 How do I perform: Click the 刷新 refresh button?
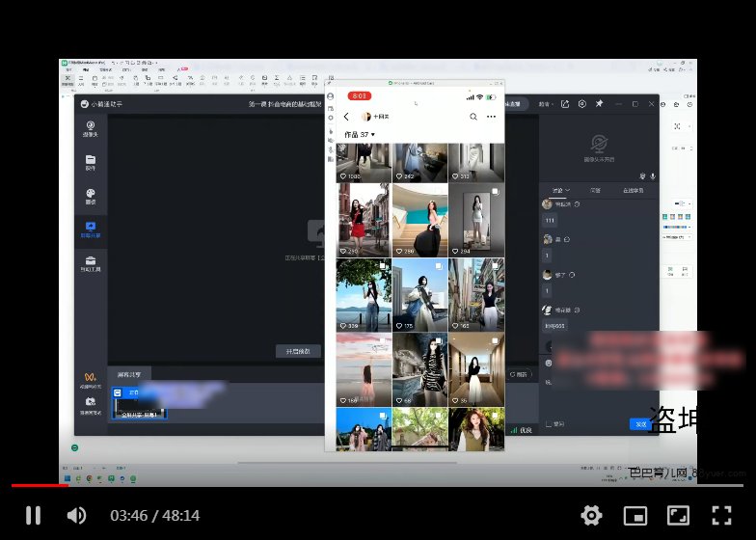click(x=519, y=374)
